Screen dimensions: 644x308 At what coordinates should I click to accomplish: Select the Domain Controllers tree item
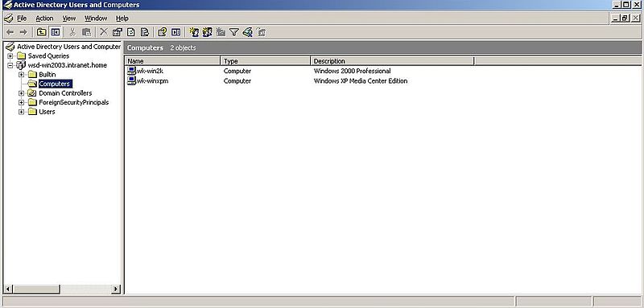coord(65,93)
